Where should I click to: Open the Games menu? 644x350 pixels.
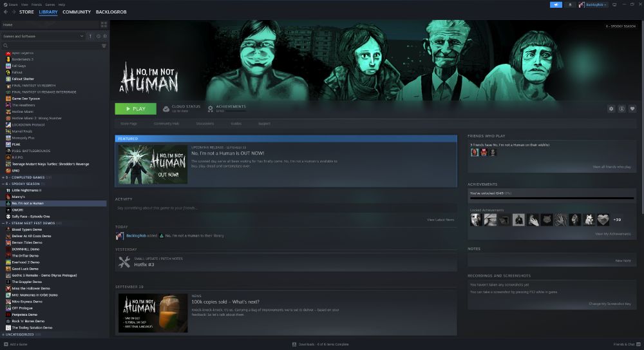click(x=50, y=5)
